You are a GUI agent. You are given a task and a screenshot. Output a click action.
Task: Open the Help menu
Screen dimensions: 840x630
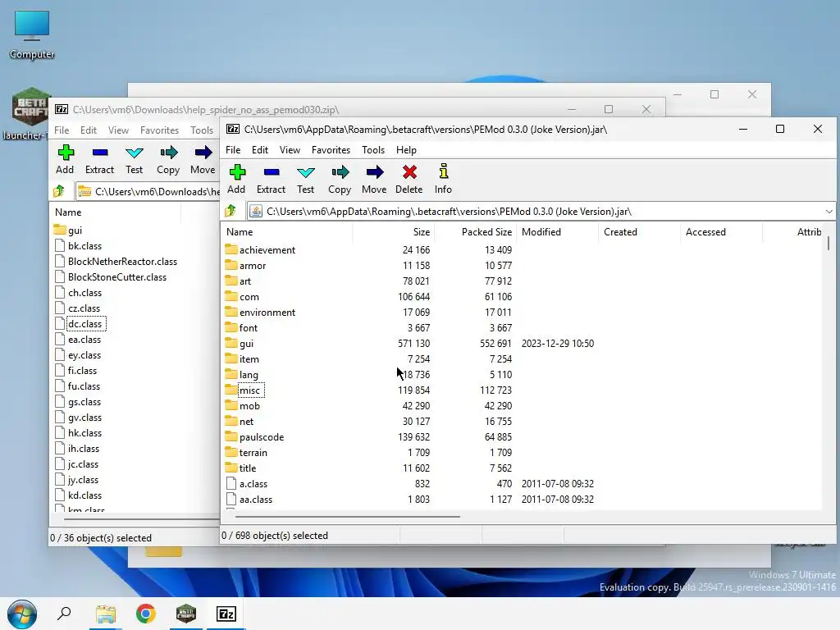pos(406,150)
